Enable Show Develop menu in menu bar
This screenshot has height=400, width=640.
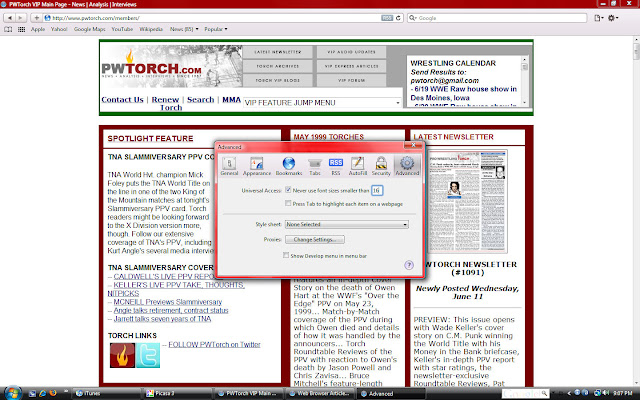286,255
